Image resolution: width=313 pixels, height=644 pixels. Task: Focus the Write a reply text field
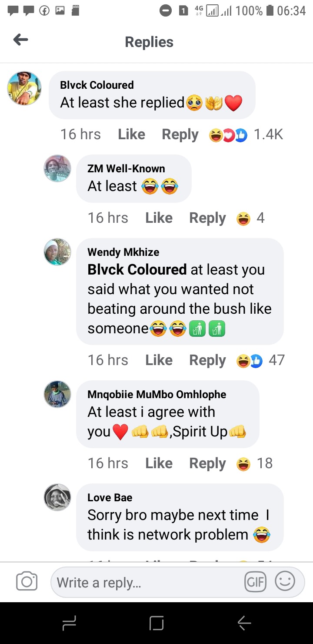(148, 582)
